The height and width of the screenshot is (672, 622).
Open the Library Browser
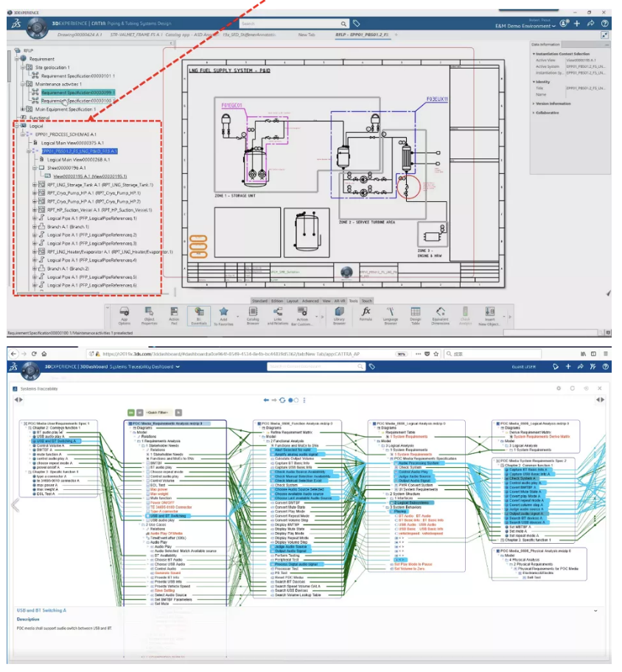coord(339,316)
